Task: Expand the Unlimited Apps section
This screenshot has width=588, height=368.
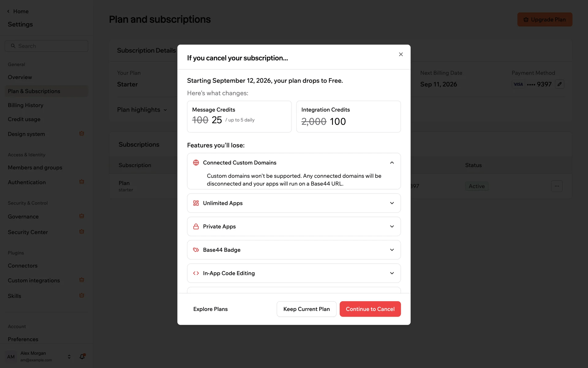Action: [x=392, y=203]
